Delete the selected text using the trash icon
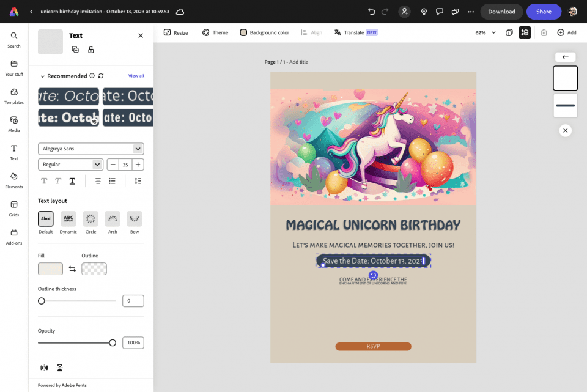 coord(544,32)
